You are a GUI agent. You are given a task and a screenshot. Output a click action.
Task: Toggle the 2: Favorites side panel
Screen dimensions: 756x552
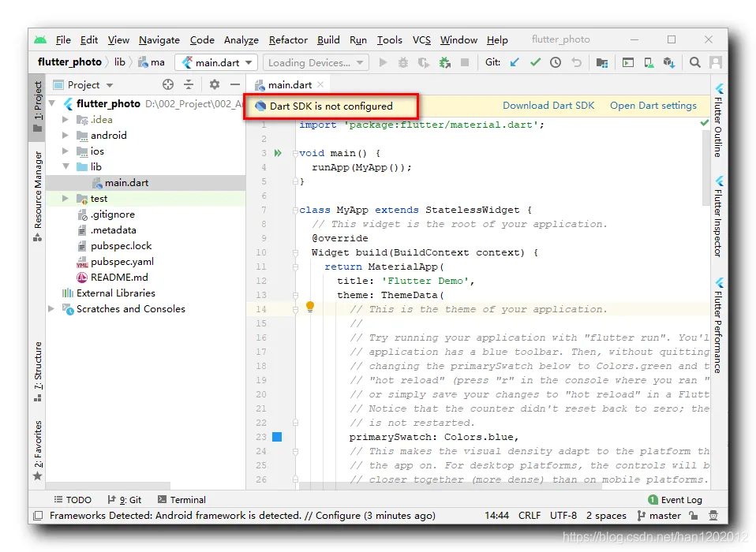click(38, 450)
